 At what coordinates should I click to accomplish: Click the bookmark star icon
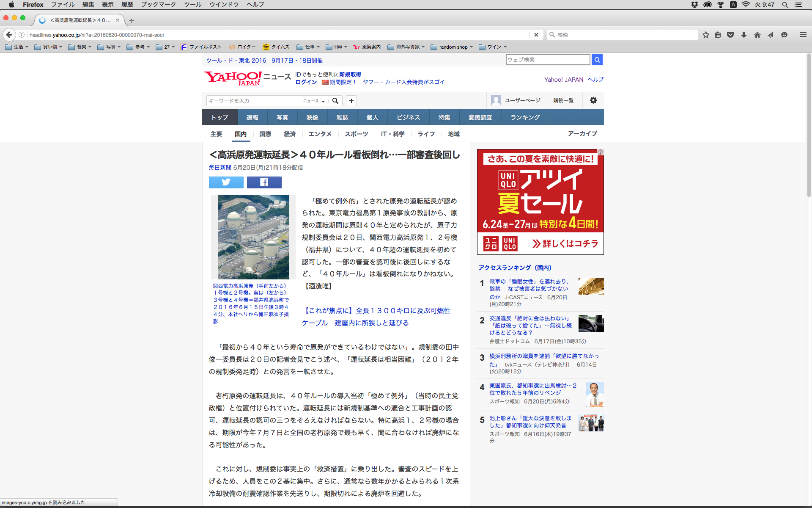pos(705,35)
